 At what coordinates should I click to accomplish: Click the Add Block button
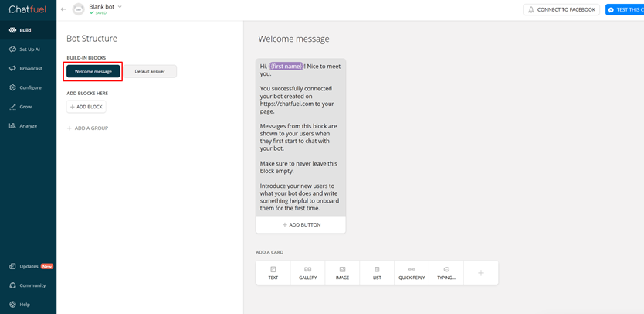tap(86, 107)
